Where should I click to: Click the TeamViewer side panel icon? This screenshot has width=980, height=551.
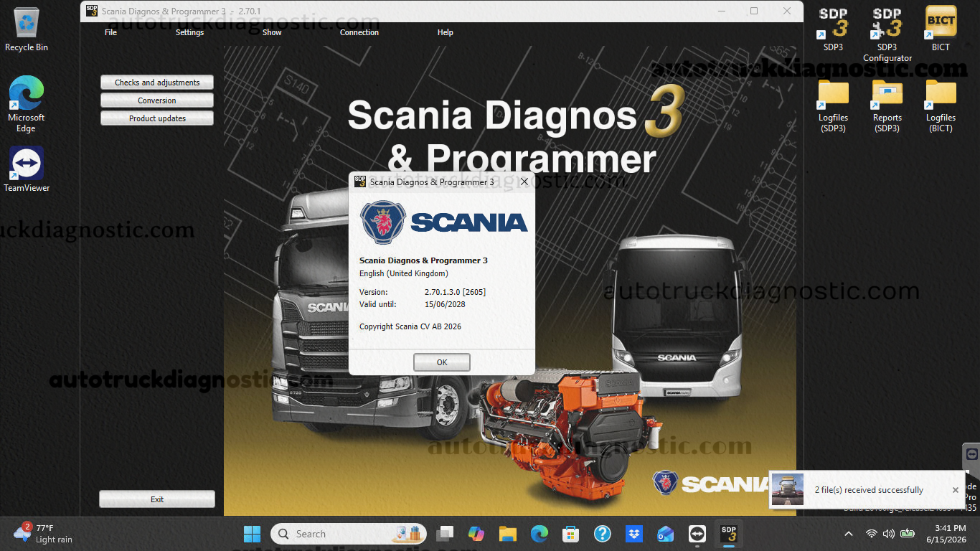[972, 455]
